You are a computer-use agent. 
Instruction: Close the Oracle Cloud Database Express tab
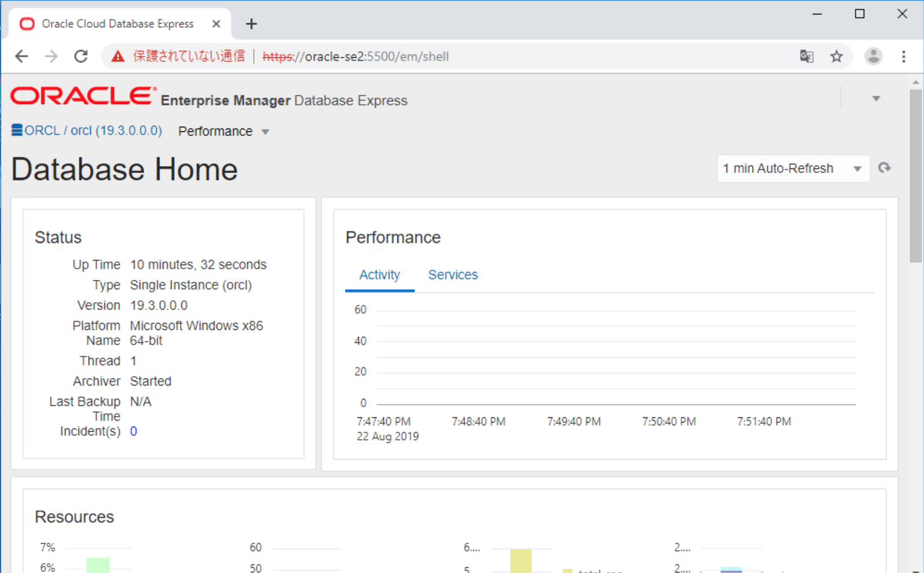point(216,24)
